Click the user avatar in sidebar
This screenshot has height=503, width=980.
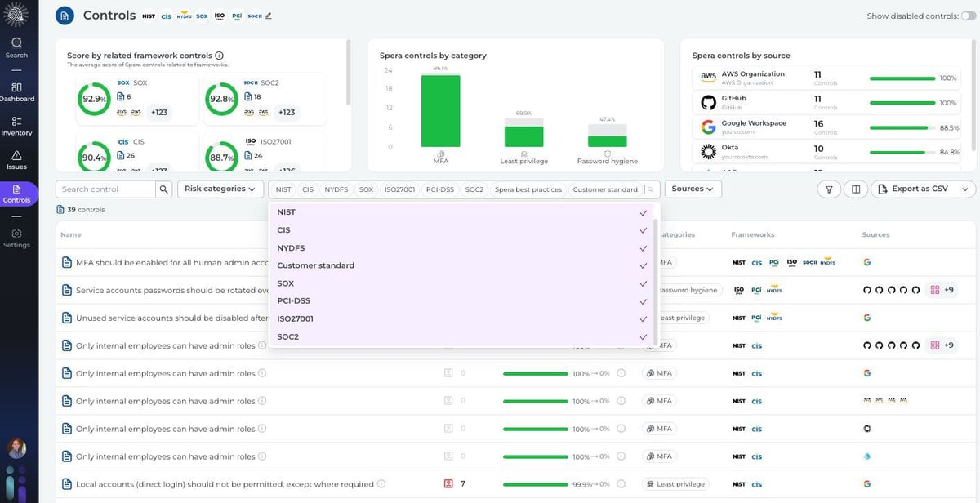pos(16,448)
